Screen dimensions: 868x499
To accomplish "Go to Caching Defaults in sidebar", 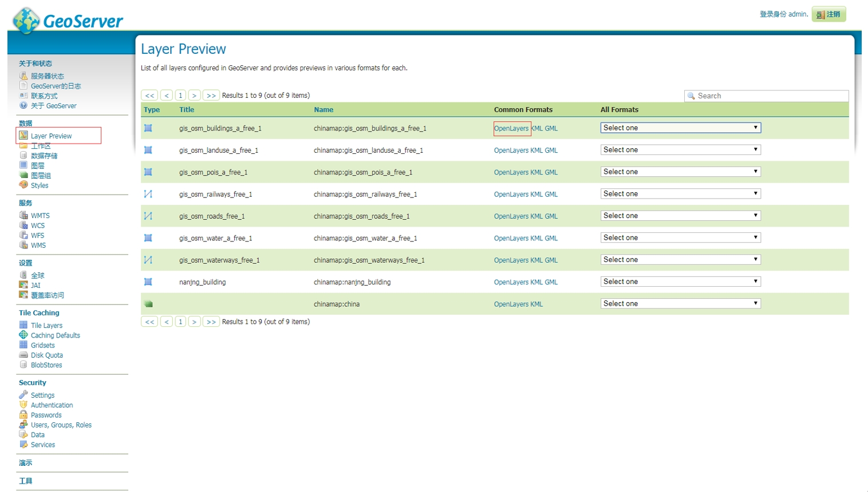I will tap(55, 335).
